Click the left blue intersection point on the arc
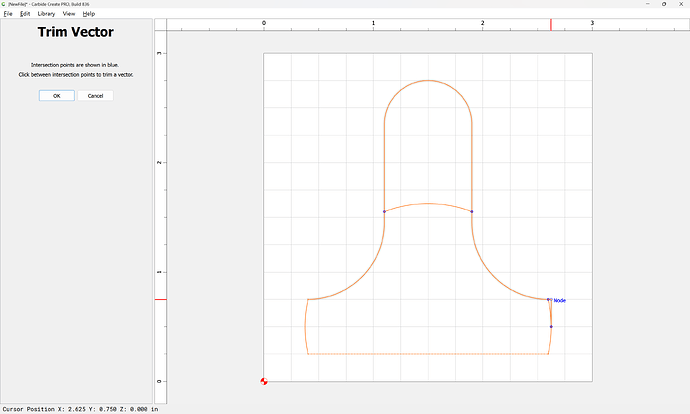 [384, 211]
